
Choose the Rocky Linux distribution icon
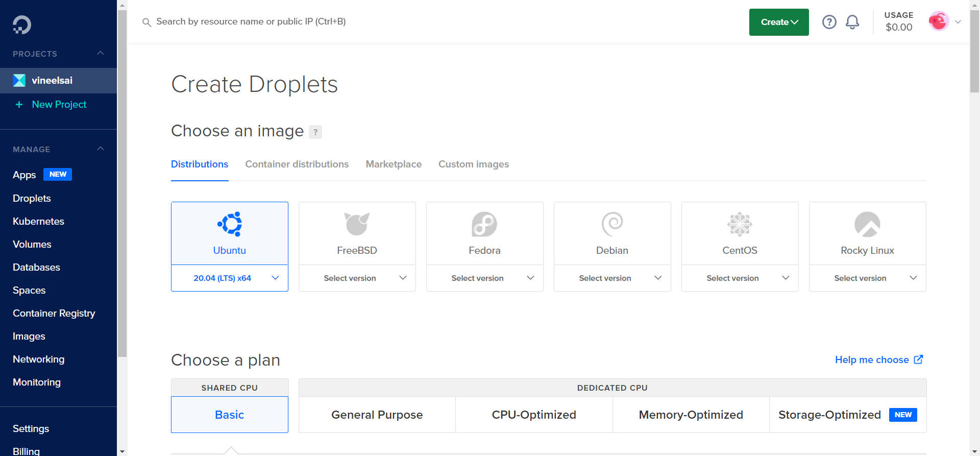click(x=867, y=224)
